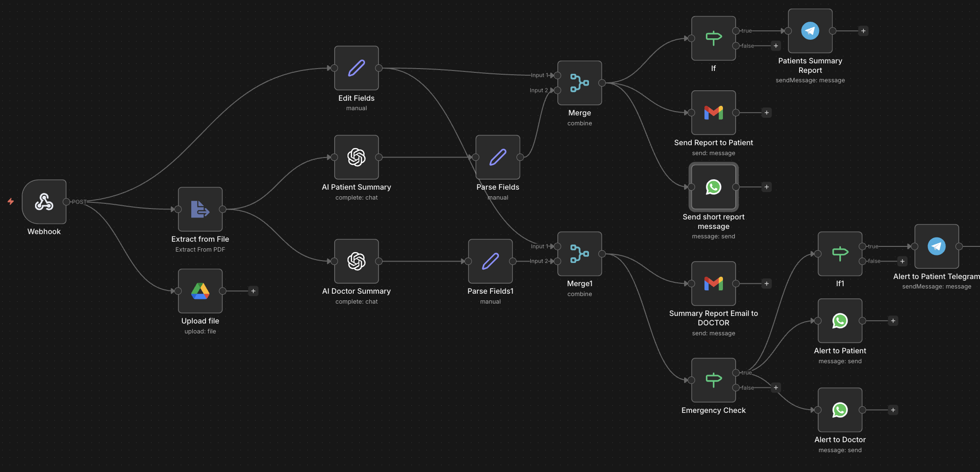The width and height of the screenshot is (980, 472).
Task: Add a node after Upload file
Action: pos(253,291)
